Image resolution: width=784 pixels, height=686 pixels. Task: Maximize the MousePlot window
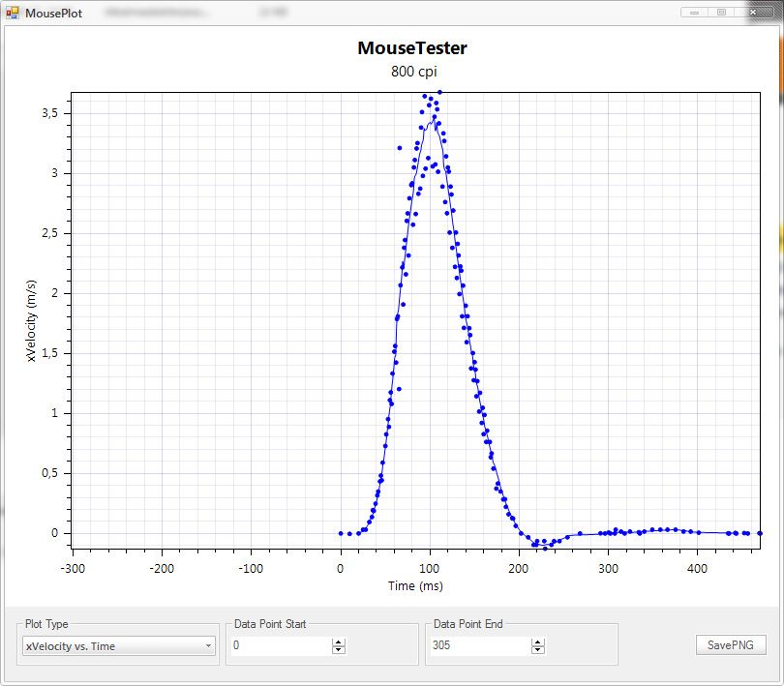click(x=721, y=13)
